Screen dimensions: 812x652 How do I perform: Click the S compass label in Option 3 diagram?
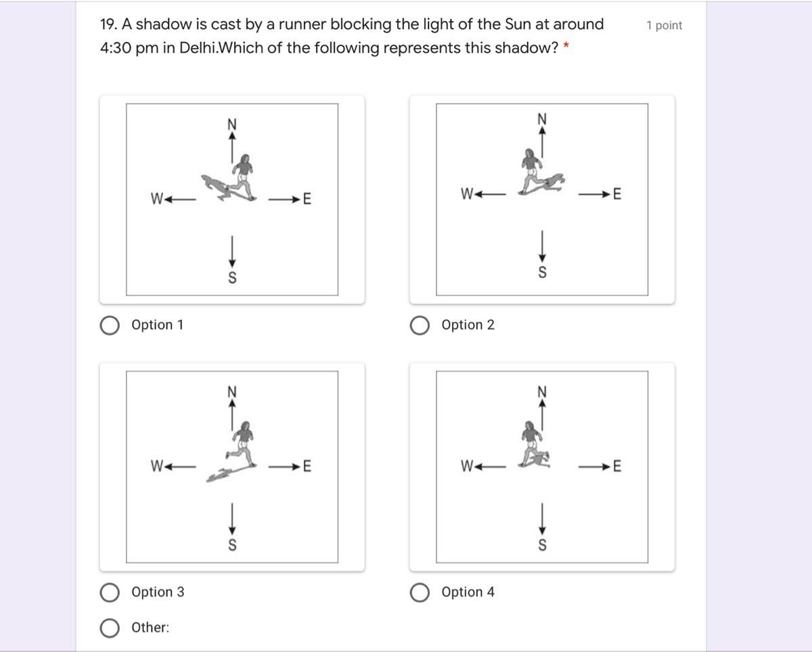[232, 546]
